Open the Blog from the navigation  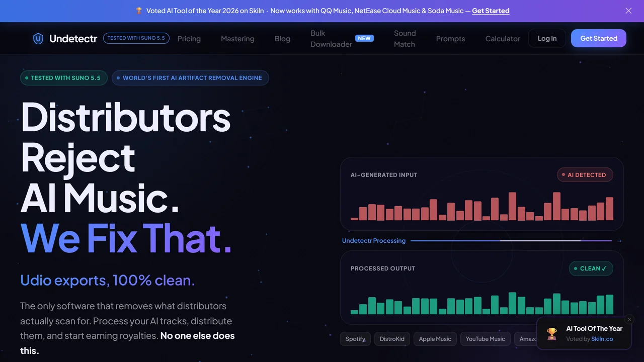click(x=282, y=39)
